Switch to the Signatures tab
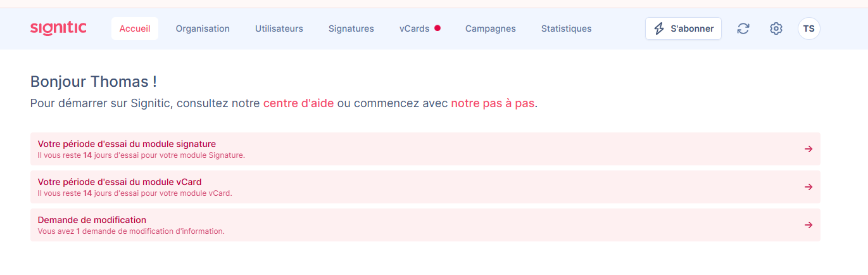Image resolution: width=868 pixels, height=275 pixels. click(x=351, y=29)
